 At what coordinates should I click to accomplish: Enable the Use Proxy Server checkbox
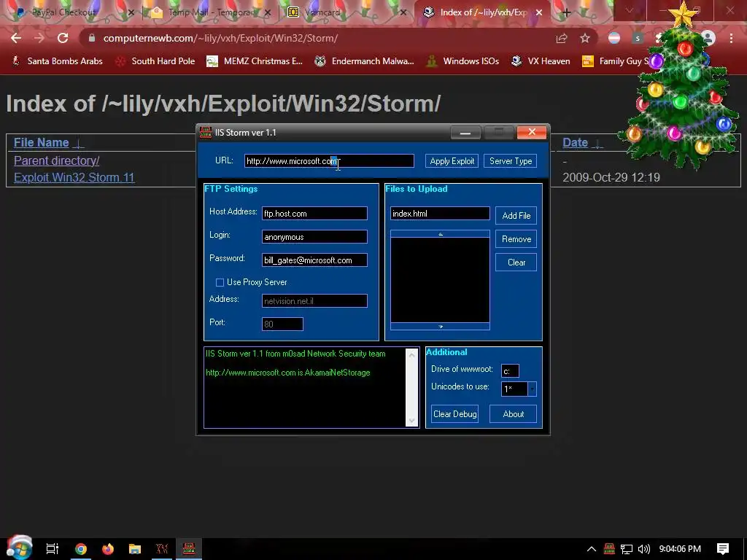click(x=220, y=282)
